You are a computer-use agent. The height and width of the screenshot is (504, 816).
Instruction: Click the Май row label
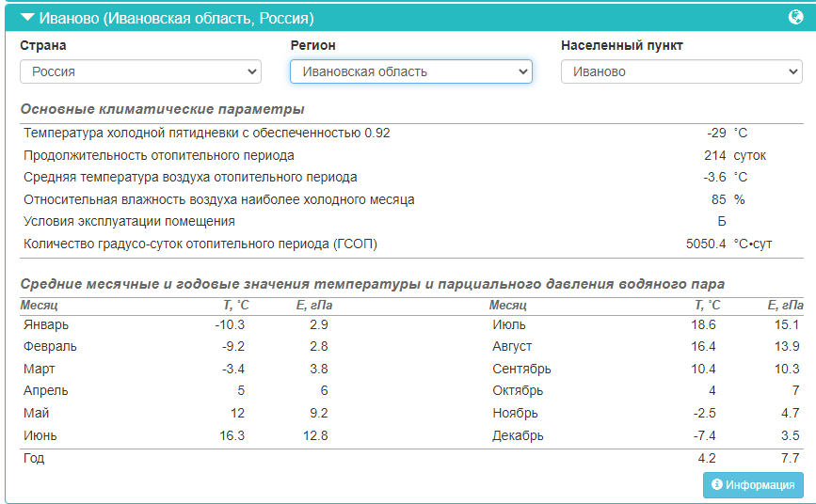[36, 413]
